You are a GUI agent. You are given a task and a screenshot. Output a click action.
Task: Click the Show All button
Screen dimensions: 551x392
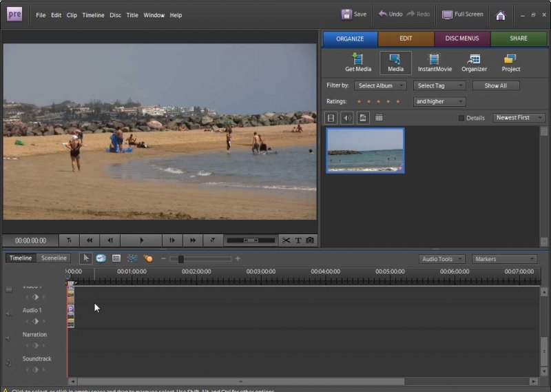495,86
